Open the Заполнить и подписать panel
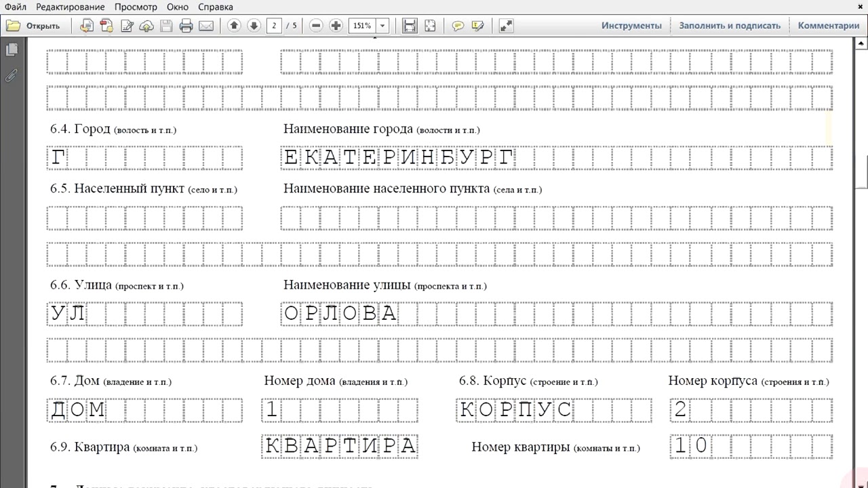868x488 pixels. point(730,26)
